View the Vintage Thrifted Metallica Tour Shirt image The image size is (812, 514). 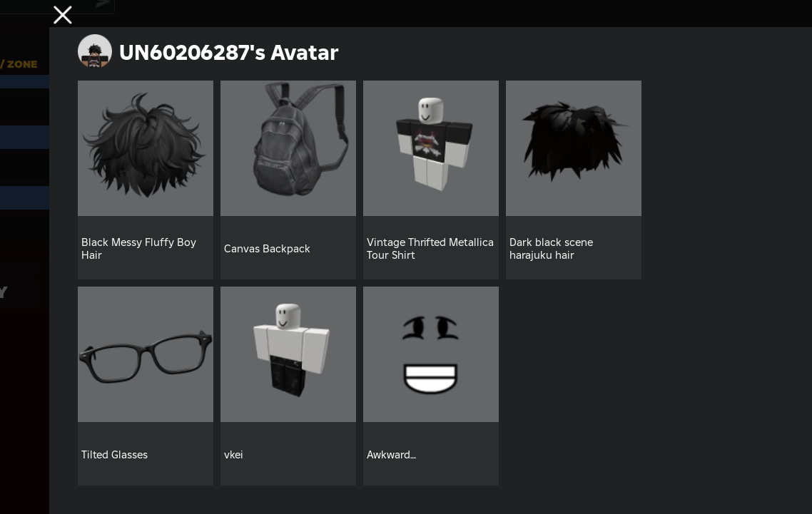point(431,148)
